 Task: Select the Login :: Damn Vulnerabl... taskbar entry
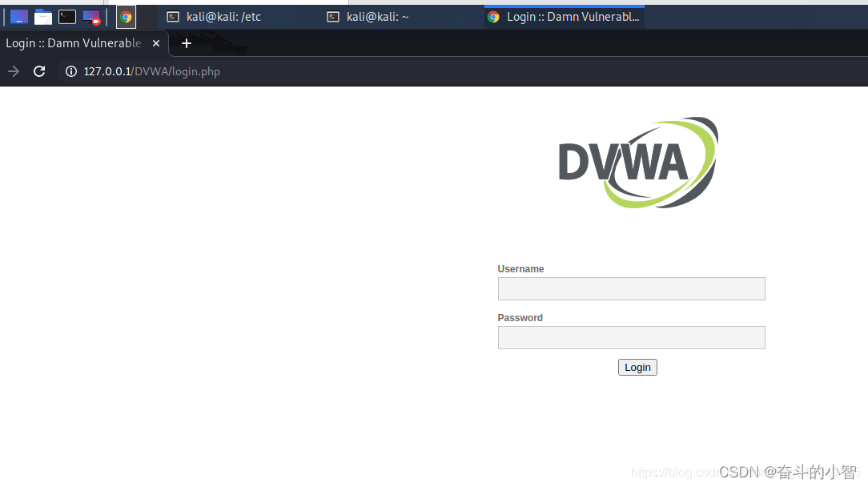564,17
